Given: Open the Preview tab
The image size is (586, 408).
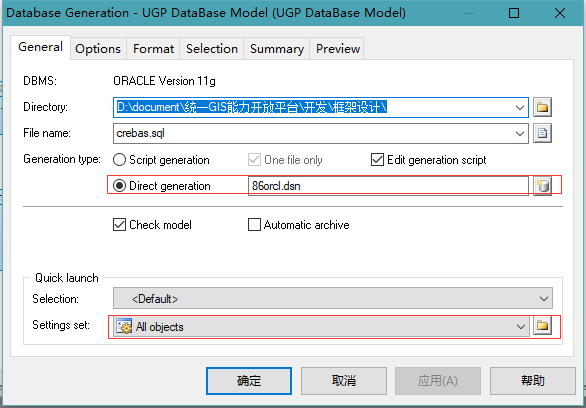Looking at the screenshot, I should pos(338,49).
